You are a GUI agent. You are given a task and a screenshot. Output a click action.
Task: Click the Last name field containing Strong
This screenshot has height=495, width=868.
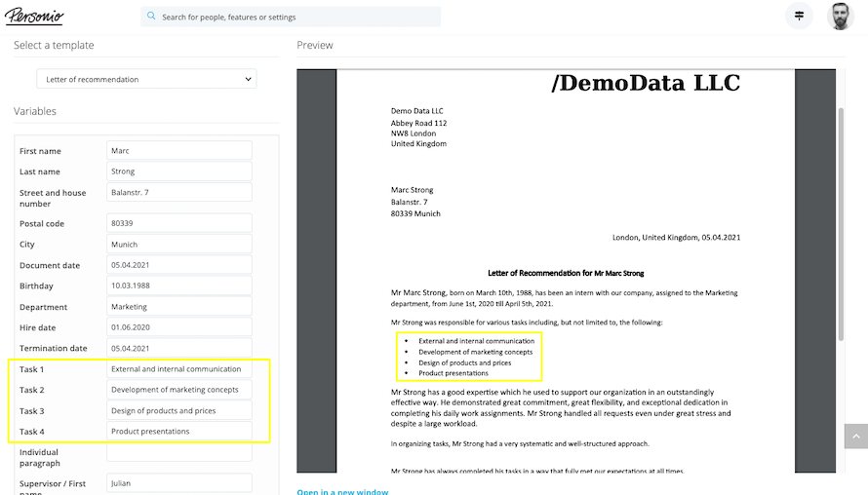[178, 171]
